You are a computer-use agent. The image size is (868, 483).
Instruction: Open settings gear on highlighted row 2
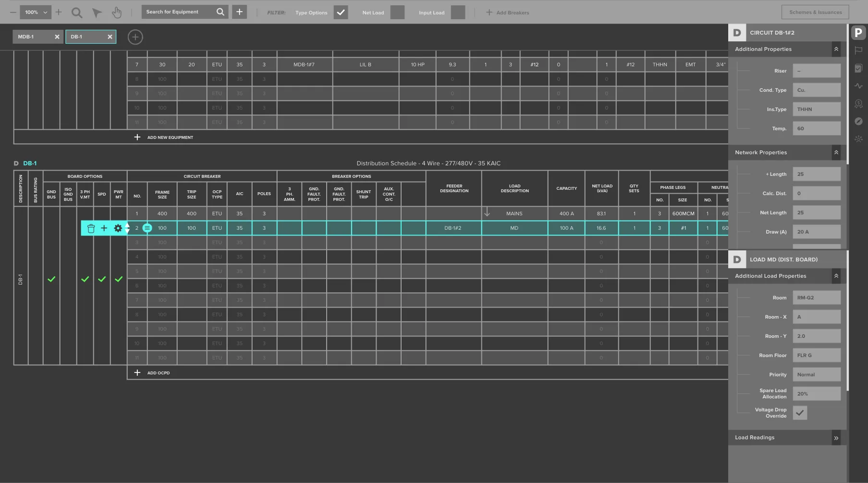click(118, 228)
